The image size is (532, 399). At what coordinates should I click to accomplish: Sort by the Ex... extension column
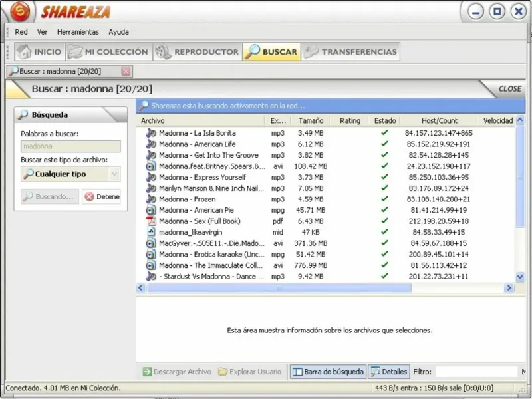pyautogui.click(x=278, y=120)
